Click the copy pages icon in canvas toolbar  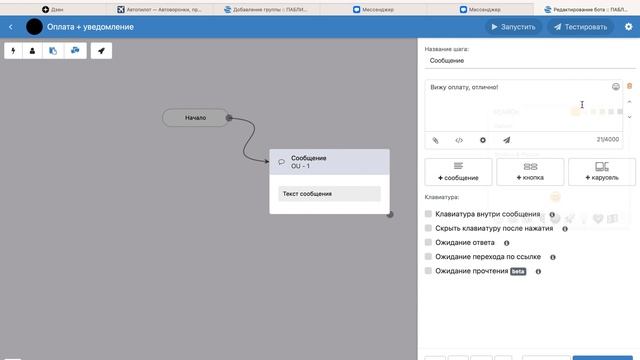(53, 51)
